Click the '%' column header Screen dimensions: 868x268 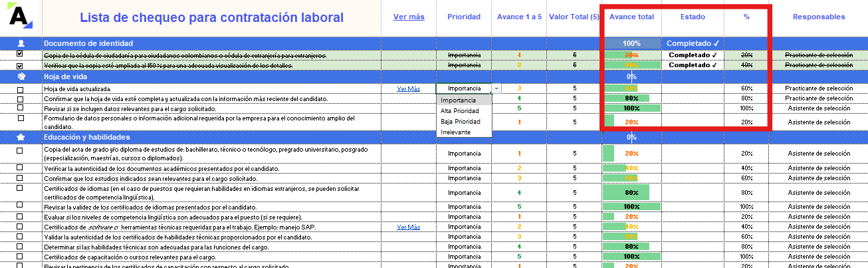747,17
